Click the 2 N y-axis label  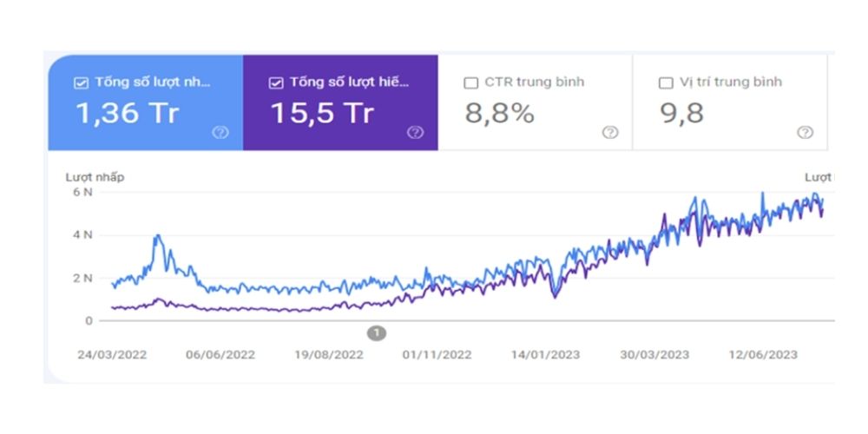(83, 278)
